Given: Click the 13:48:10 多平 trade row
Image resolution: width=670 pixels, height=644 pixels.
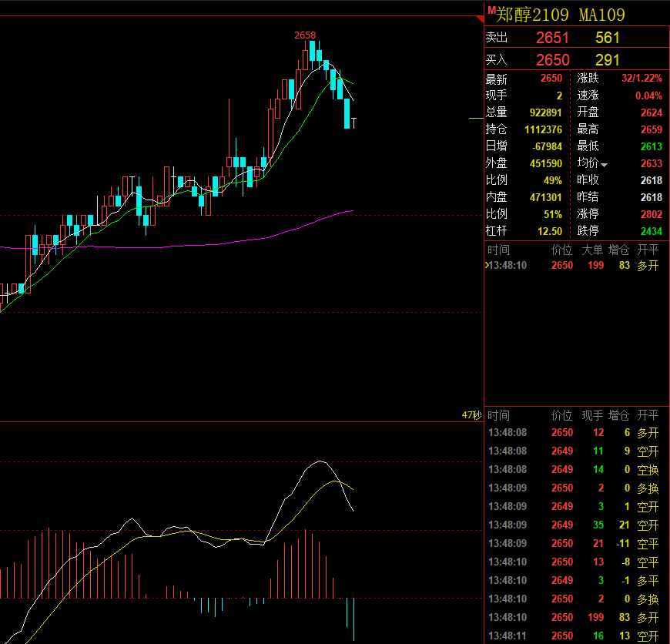Looking at the screenshot, I should (574, 580).
